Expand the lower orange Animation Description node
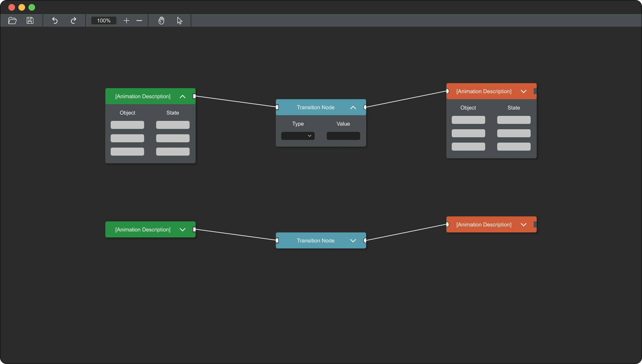This screenshot has height=364, width=642. pos(524,225)
